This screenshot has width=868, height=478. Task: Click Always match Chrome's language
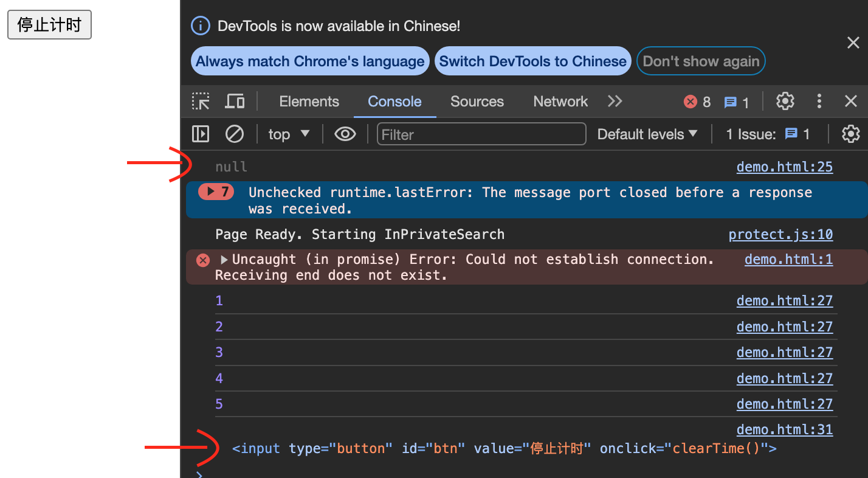[x=310, y=61]
